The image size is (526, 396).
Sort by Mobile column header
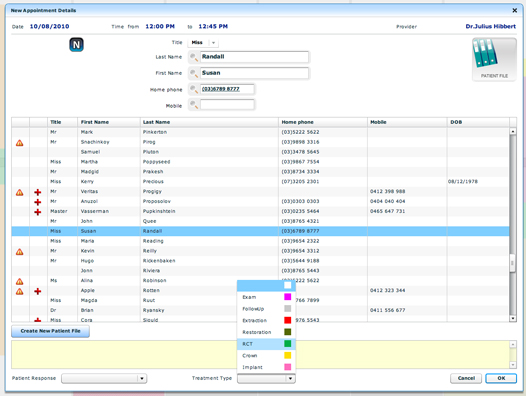coord(407,122)
